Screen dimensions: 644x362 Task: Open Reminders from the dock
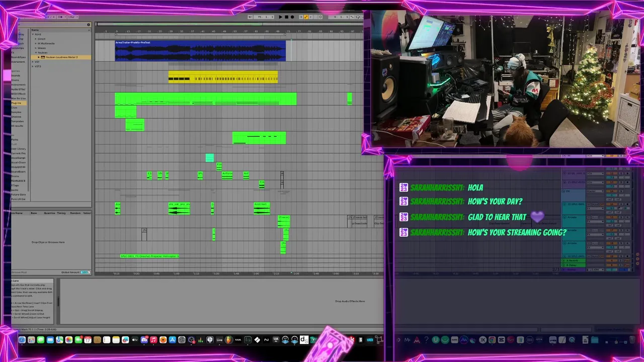click(107, 340)
